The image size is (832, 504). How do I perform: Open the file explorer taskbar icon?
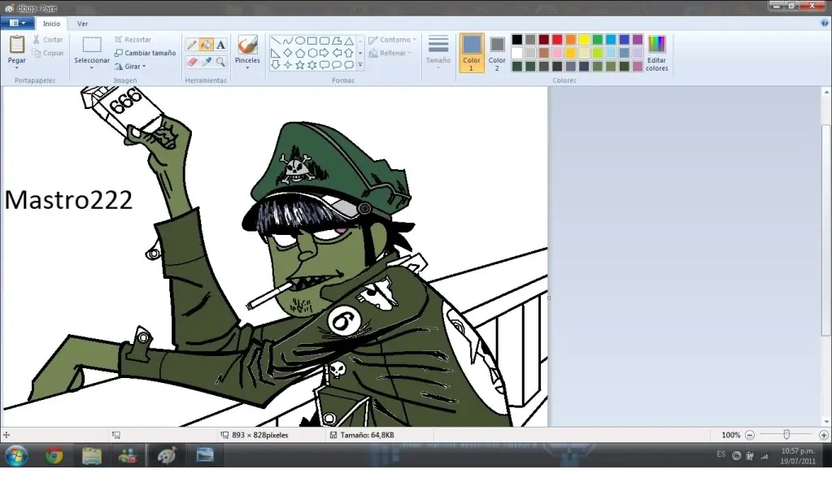coord(92,456)
